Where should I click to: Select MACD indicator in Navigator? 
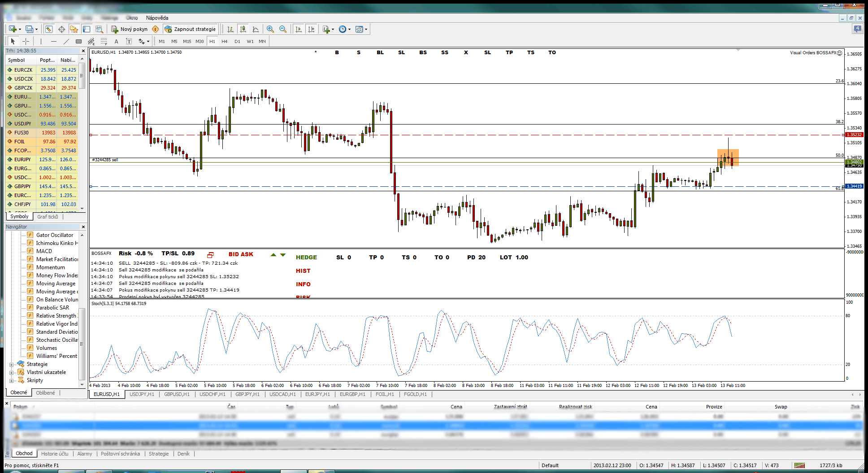coord(44,251)
